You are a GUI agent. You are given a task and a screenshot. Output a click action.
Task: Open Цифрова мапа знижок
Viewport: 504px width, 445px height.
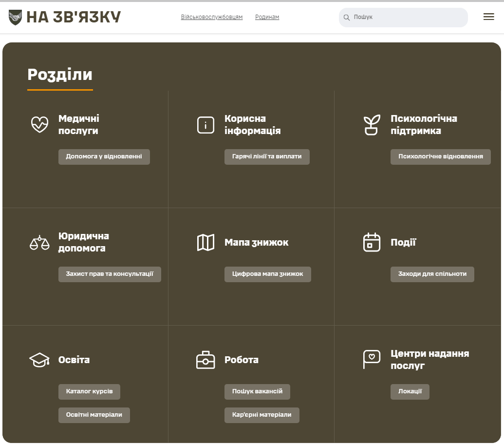point(267,274)
